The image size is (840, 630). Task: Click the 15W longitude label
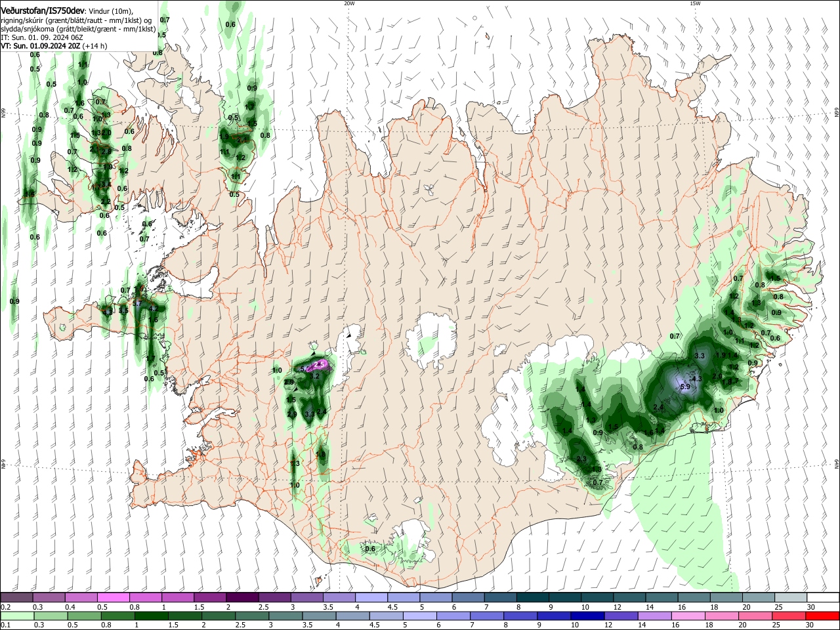pos(695,3)
